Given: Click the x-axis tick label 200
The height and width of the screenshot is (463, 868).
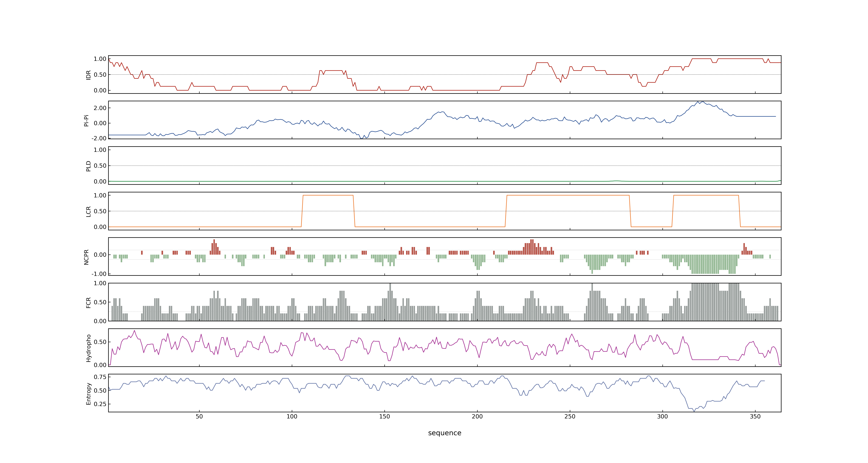Looking at the screenshot, I should point(477,416).
